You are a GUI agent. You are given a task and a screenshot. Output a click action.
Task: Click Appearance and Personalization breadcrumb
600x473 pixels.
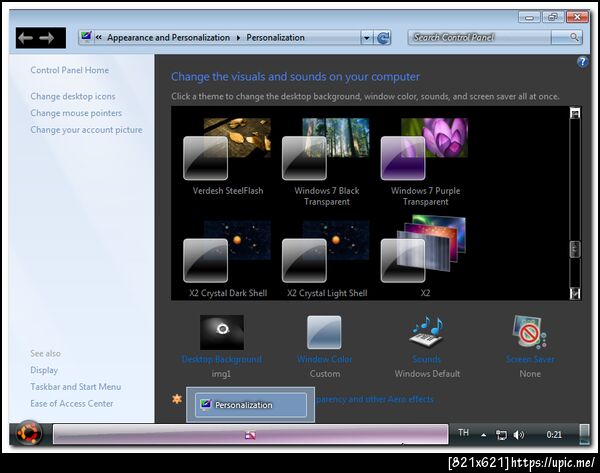(x=168, y=38)
